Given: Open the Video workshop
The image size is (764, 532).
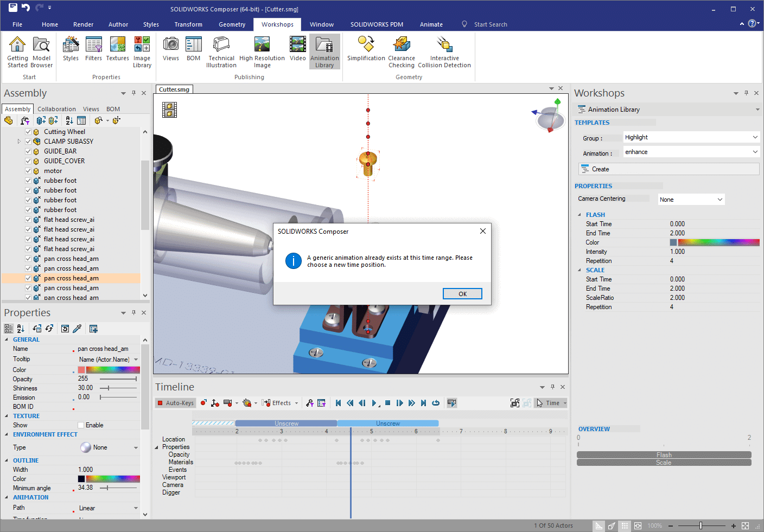Looking at the screenshot, I should (297, 49).
